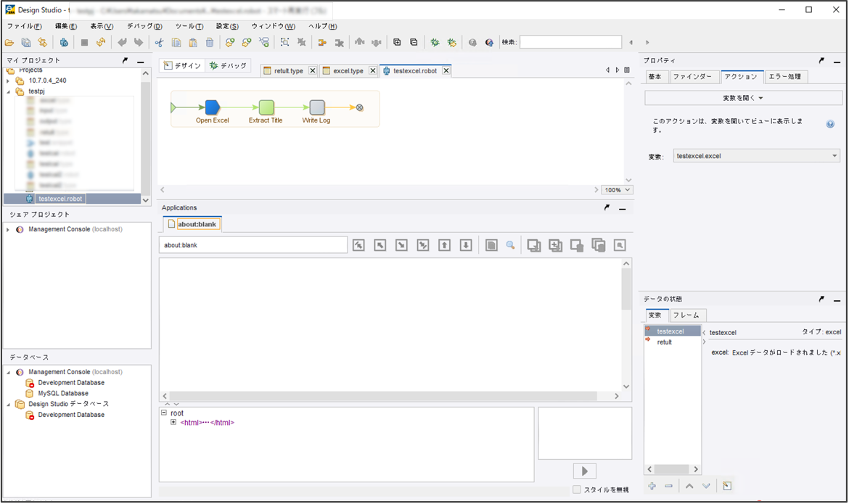The image size is (849, 504).
Task: Click the add variable plus icon
Action: pos(652,486)
